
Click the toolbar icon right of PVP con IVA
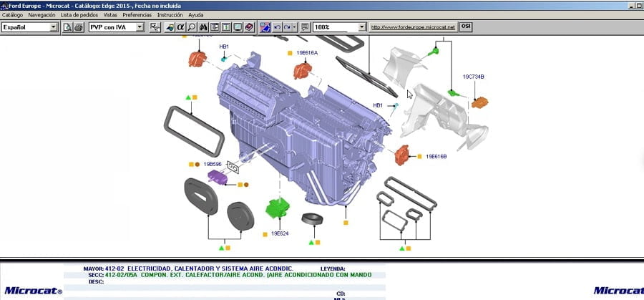coord(155,27)
